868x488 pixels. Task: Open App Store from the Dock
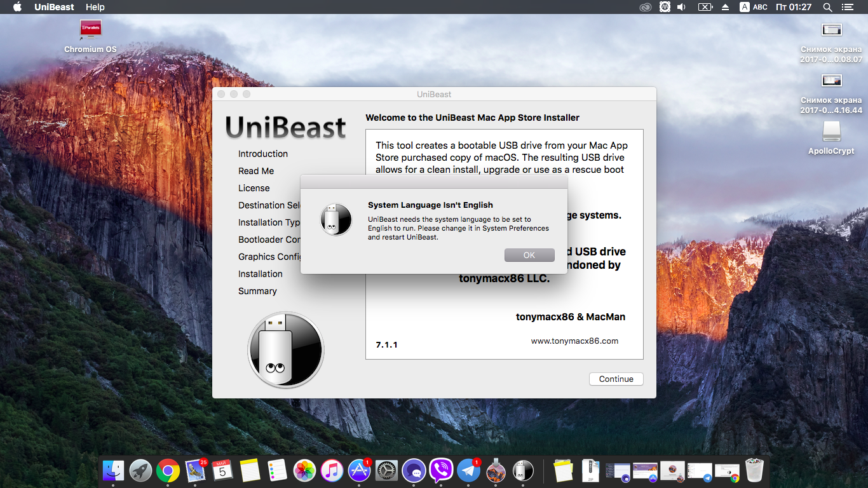click(x=359, y=470)
